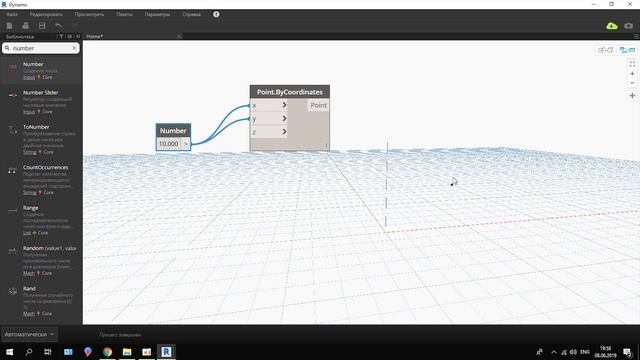Click x input port of Point.ByCoordinates
Image resolution: width=640 pixels, height=360 pixels.
pyautogui.click(x=269, y=105)
